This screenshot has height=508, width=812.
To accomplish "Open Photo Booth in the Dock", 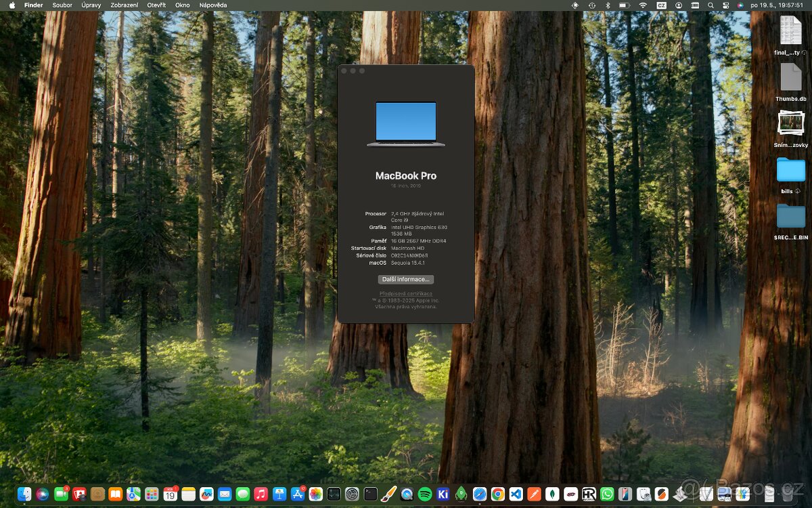I will point(79,494).
